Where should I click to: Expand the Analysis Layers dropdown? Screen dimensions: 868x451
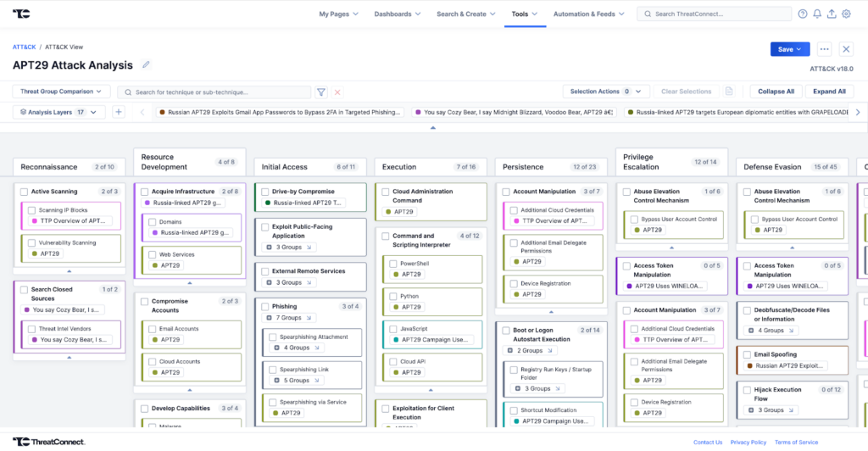[x=58, y=112]
